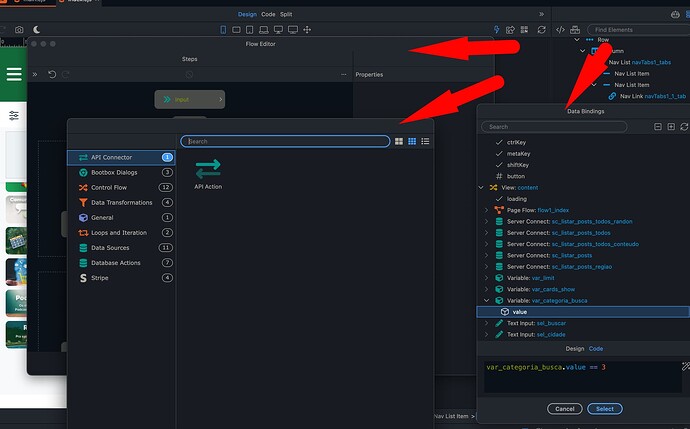Select the Control Flow category
Image resolution: width=690 pixels, height=429 pixels.
(121, 187)
